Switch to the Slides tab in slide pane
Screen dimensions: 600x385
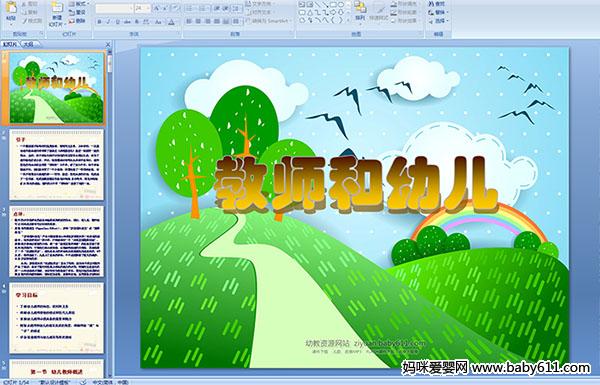10,44
